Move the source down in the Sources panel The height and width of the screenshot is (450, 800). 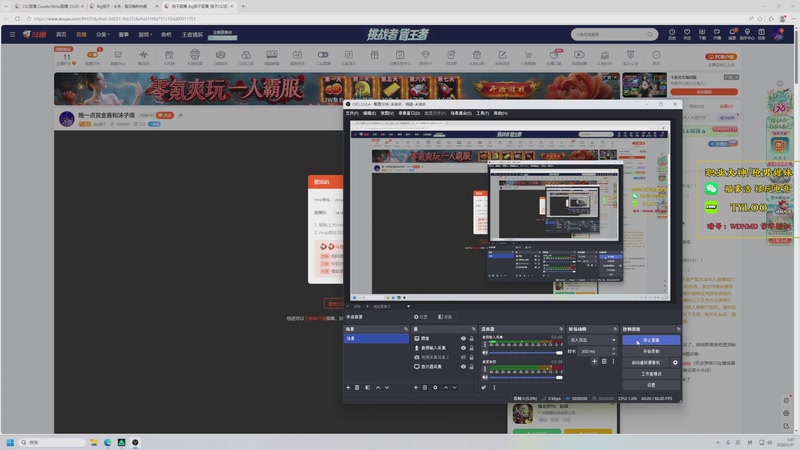click(455, 388)
